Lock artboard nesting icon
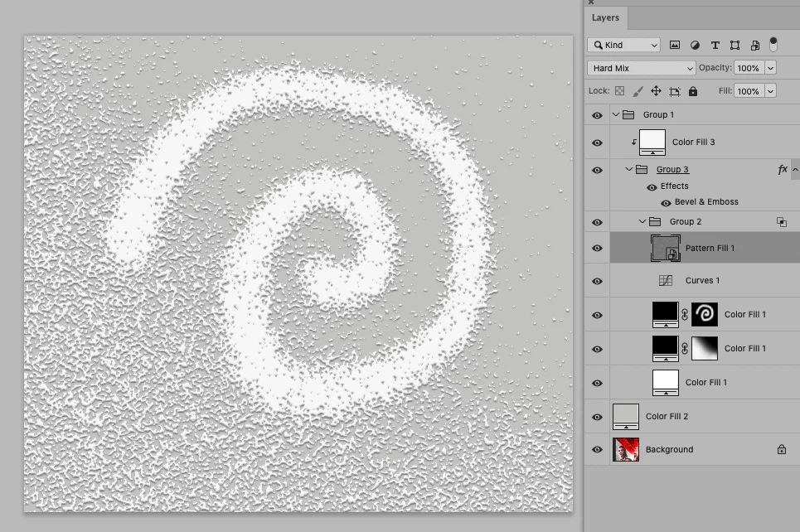Screen dimensions: 800x532 675,91
